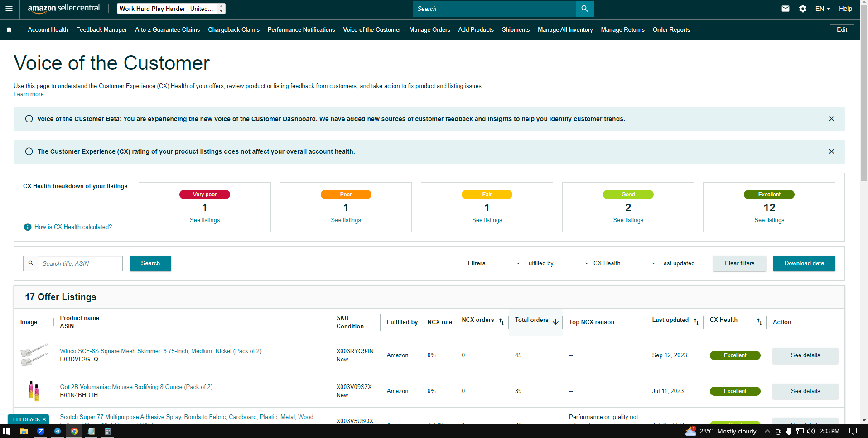Screen dimensions: 868x438
Task: Open the messages envelope icon
Action: point(786,9)
